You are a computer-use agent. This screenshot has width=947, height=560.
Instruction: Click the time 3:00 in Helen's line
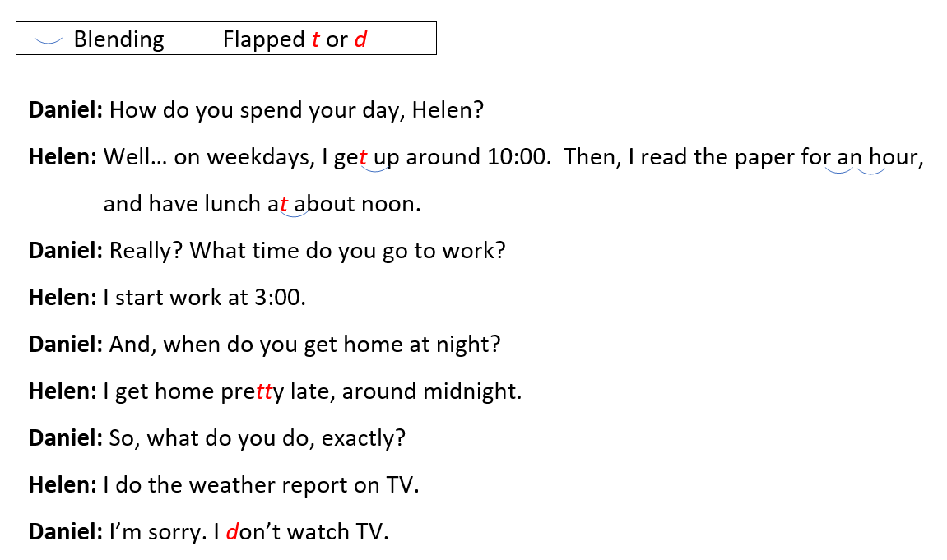(280, 298)
